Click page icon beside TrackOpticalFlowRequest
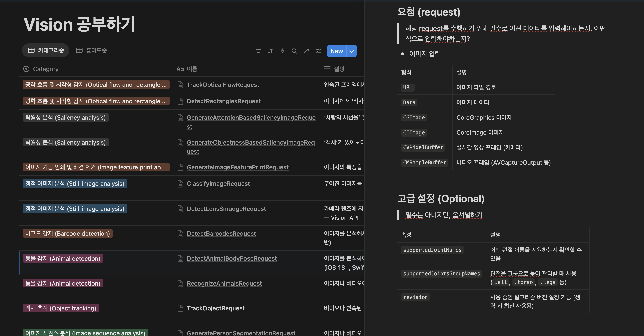 point(180,85)
